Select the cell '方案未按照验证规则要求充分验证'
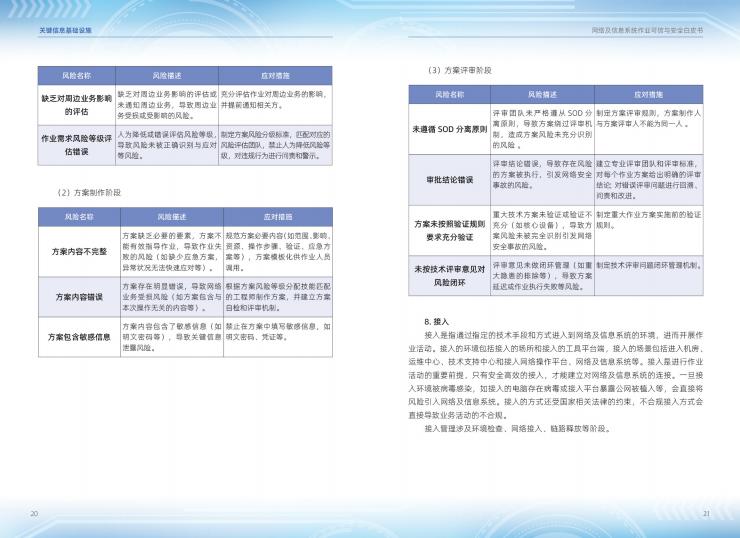This screenshot has width=740, height=538. (x=450, y=230)
